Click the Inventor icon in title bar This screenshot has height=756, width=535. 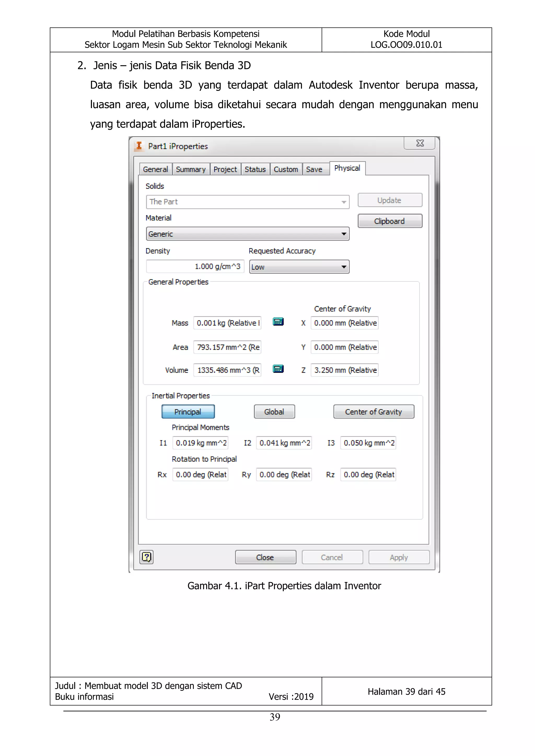(139, 146)
